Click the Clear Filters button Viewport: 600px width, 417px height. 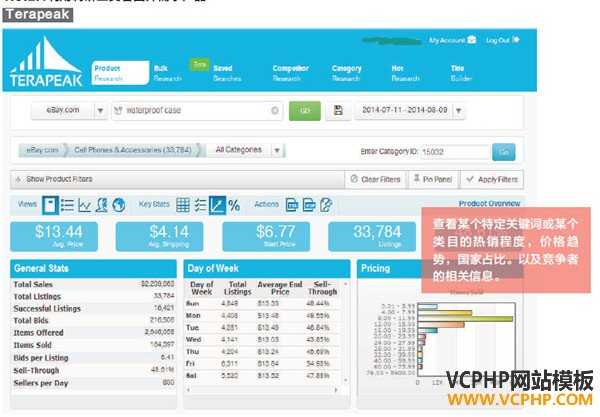375,179
